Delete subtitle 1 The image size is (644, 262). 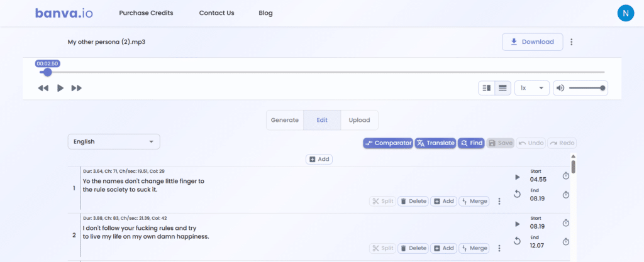[x=413, y=201]
